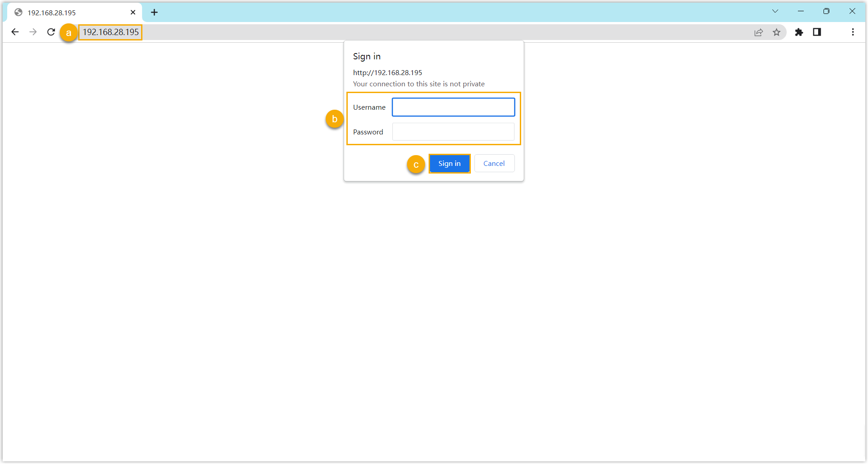Viewport: 868px width, 464px height.
Task: Open the Chrome three-dot menu
Action: (x=853, y=32)
